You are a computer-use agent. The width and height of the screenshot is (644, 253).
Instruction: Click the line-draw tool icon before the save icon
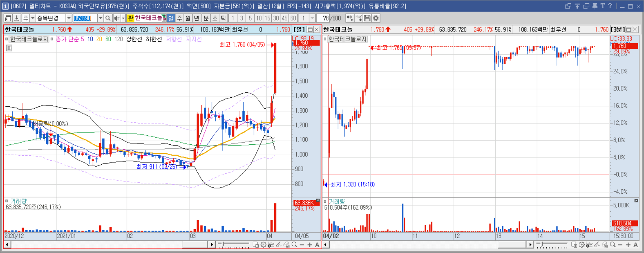pos(359,18)
